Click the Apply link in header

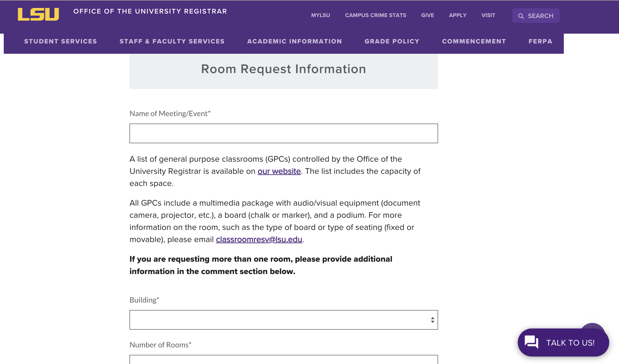[457, 15]
